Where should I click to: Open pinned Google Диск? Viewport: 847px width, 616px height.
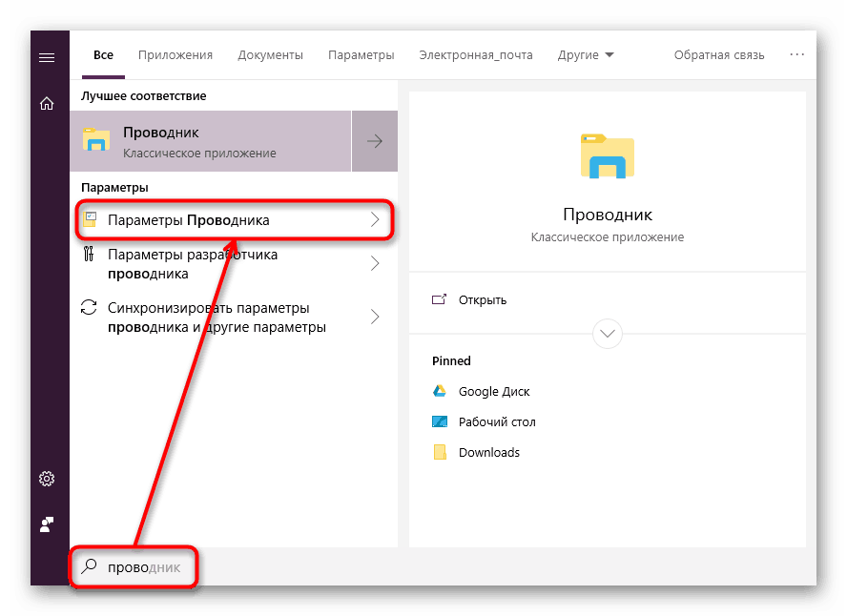click(494, 391)
